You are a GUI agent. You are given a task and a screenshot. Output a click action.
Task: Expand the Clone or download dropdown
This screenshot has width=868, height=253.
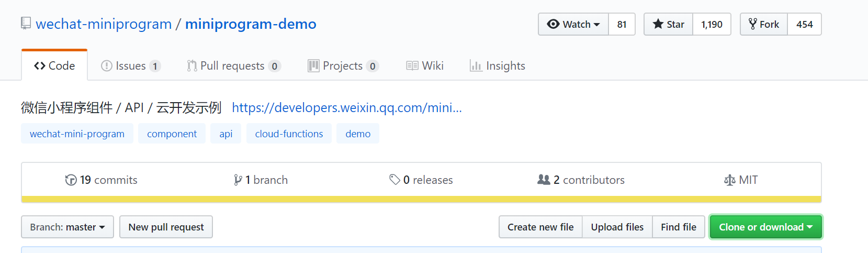766,227
